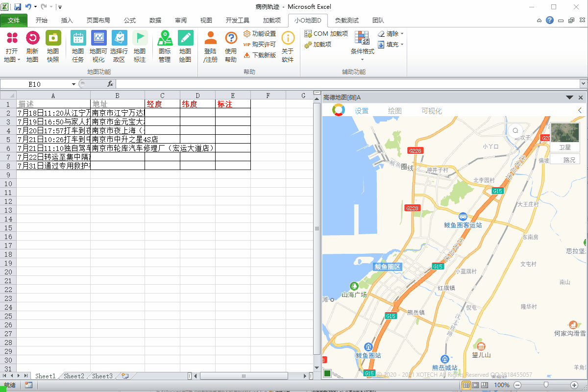Click zoom out minus button

click(518, 385)
